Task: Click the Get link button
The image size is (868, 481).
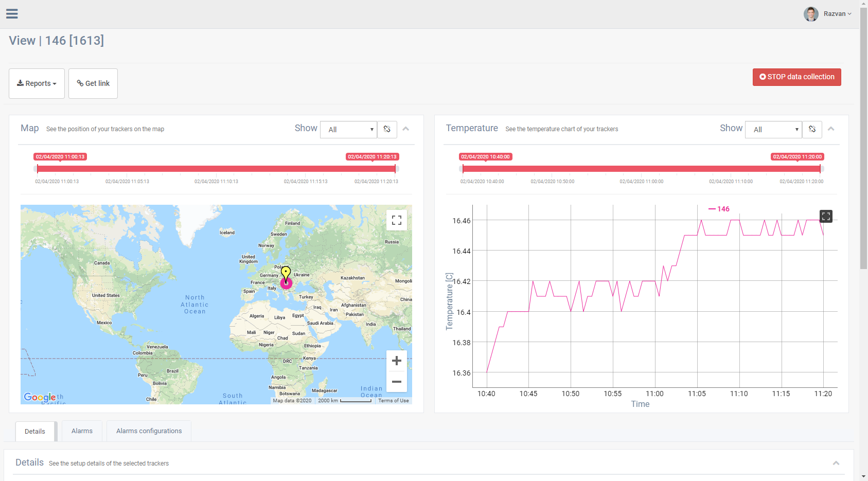Action: tap(93, 83)
